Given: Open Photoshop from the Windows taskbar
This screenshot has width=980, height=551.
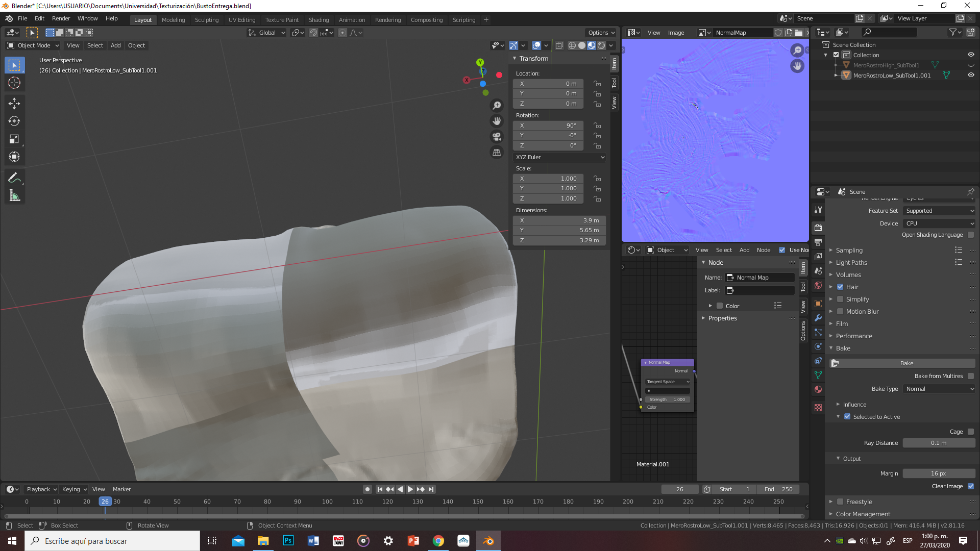Looking at the screenshot, I should (x=288, y=541).
